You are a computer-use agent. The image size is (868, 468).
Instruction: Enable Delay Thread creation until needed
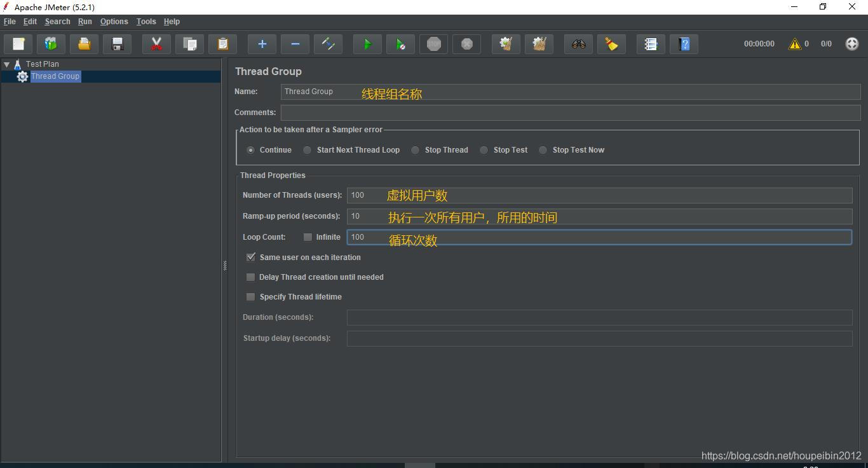(251, 277)
